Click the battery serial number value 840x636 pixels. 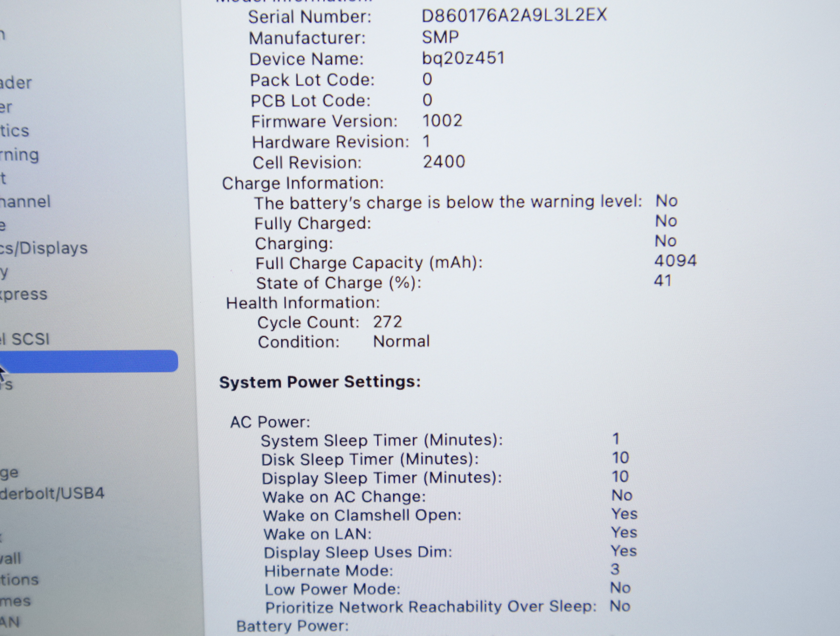[514, 16]
